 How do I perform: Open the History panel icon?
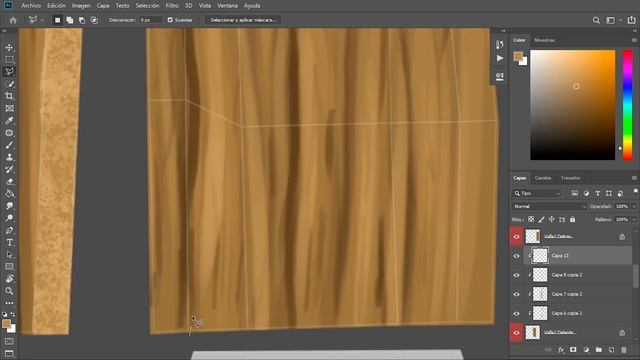coord(500,44)
